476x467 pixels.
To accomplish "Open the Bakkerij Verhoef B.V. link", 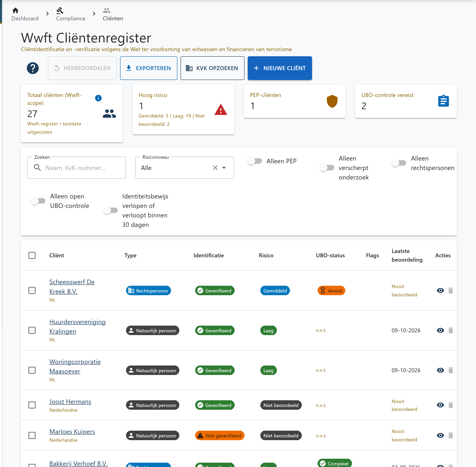I will pyautogui.click(x=78, y=463).
